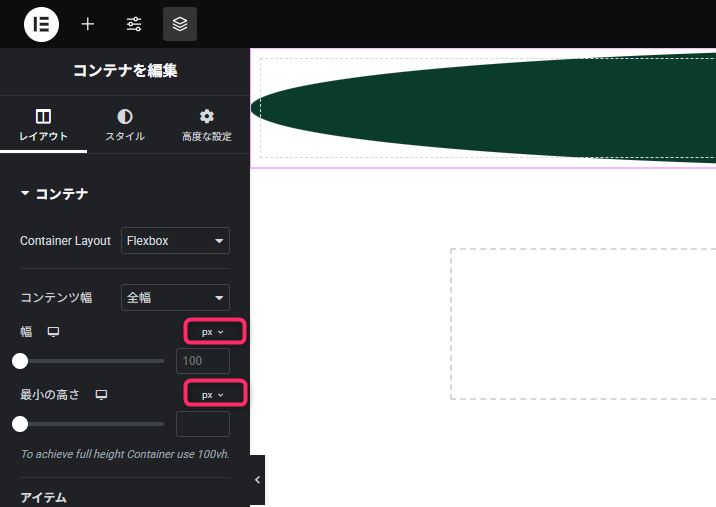Click the Elementor logo button
The width and height of the screenshot is (716, 507).
[x=42, y=24]
